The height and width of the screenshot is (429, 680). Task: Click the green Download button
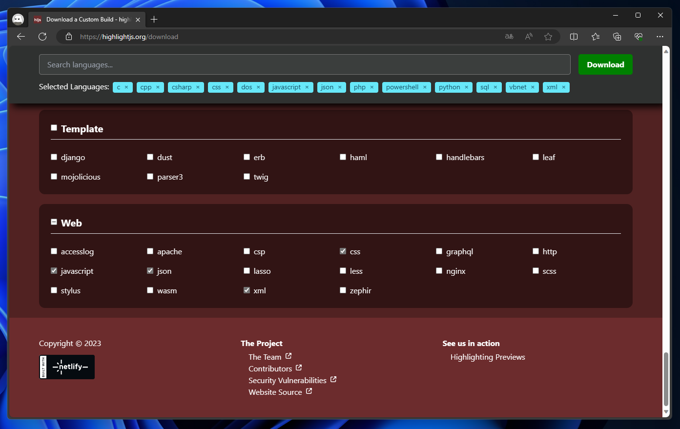[605, 65]
